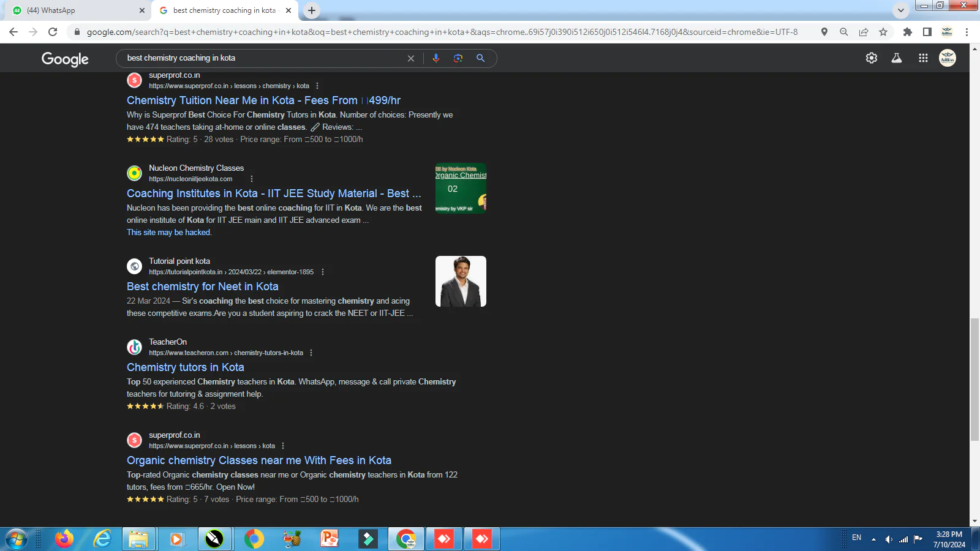This screenshot has height=551, width=980.
Task: Open the Tutorial point kota portrait thumbnail
Action: (461, 281)
